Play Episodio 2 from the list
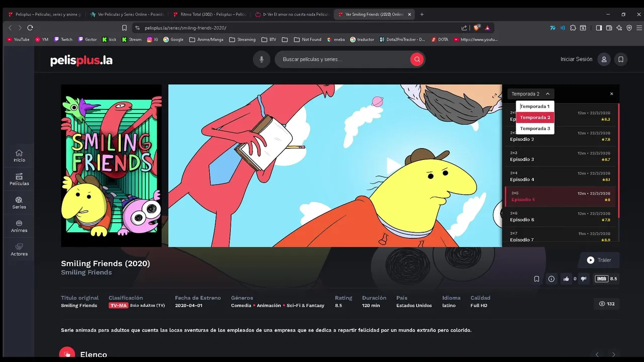 [560, 136]
